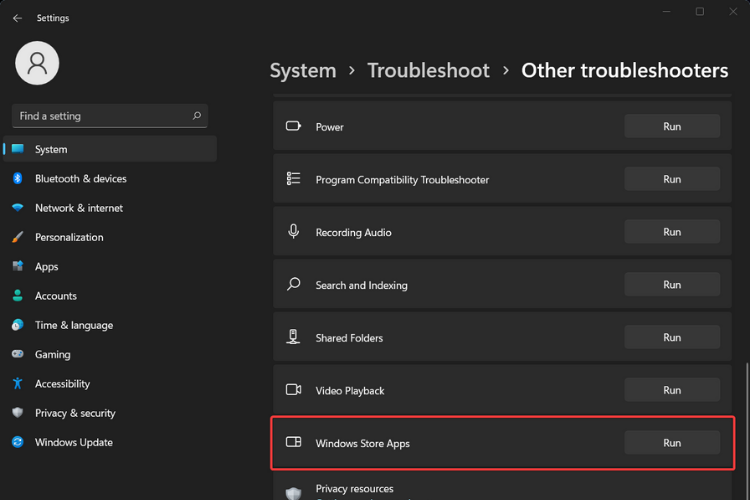Maximize the Settings window

tap(700, 11)
